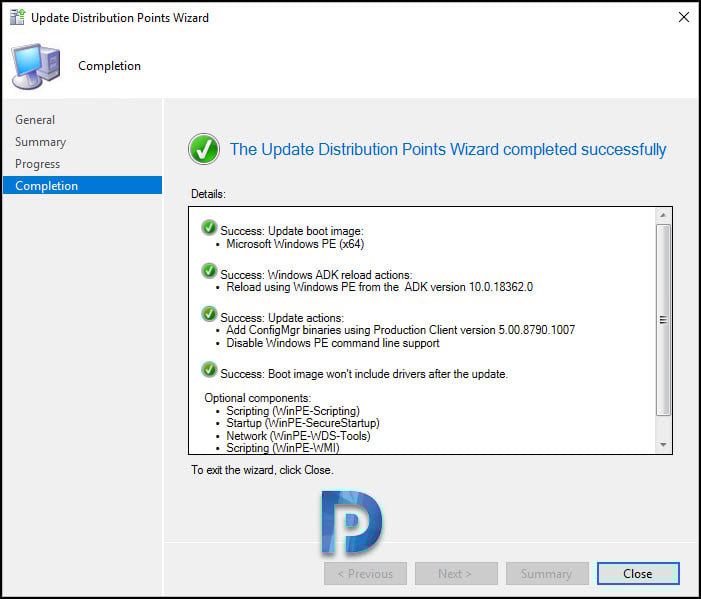Click green check beside Update actions
The image size is (701, 599).
(x=209, y=314)
